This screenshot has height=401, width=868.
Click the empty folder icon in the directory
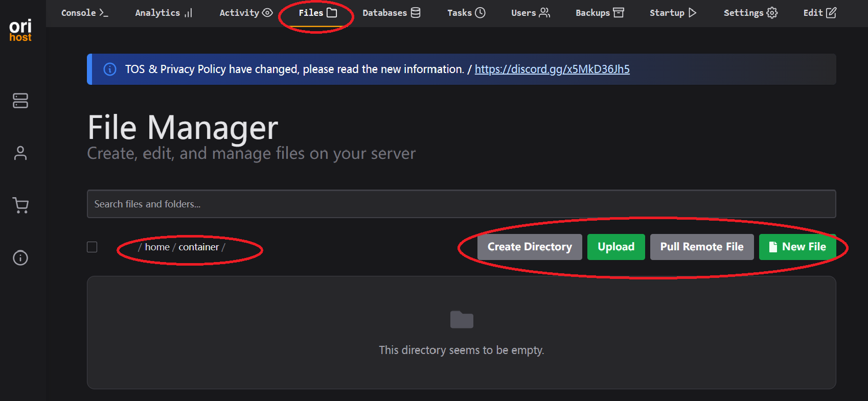(461, 320)
